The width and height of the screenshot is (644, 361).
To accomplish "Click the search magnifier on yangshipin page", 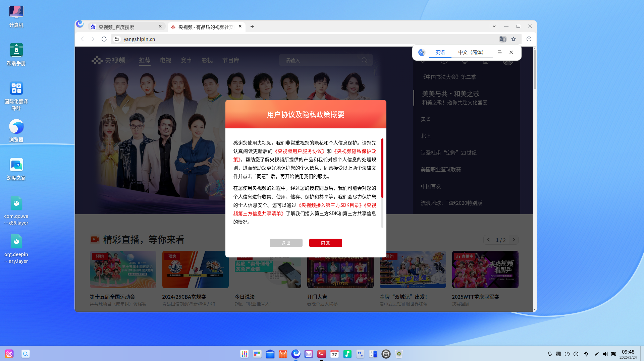I will [364, 60].
